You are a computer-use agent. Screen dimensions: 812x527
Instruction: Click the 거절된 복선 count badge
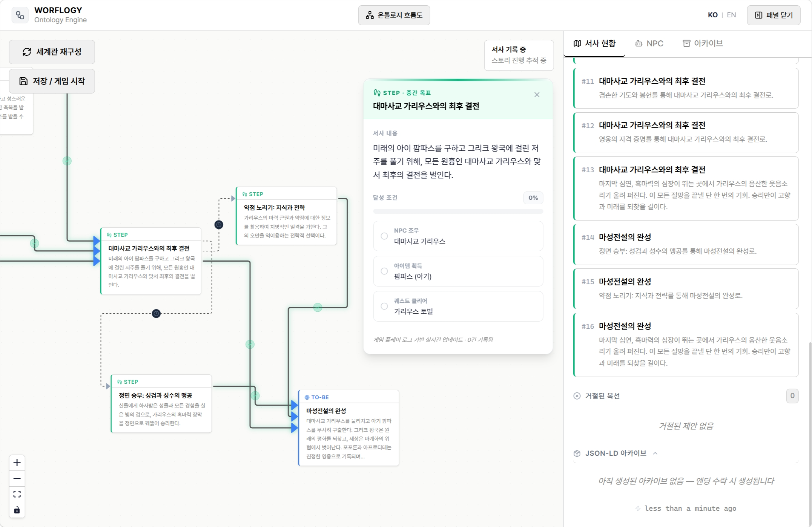(x=792, y=396)
